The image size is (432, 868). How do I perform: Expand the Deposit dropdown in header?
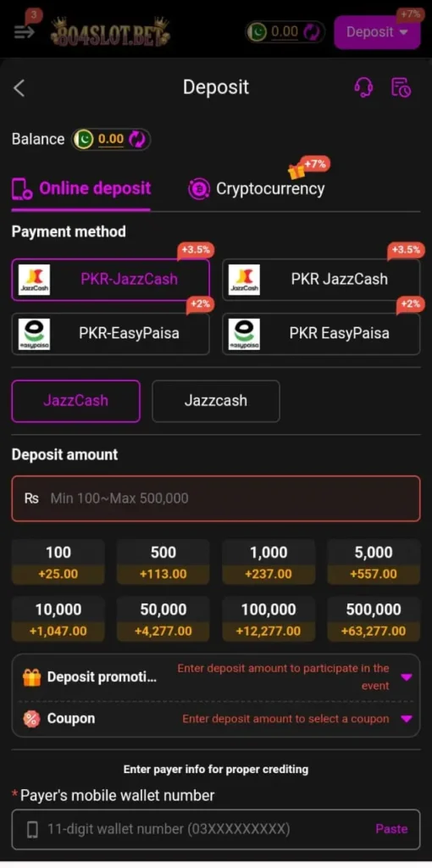tap(377, 32)
